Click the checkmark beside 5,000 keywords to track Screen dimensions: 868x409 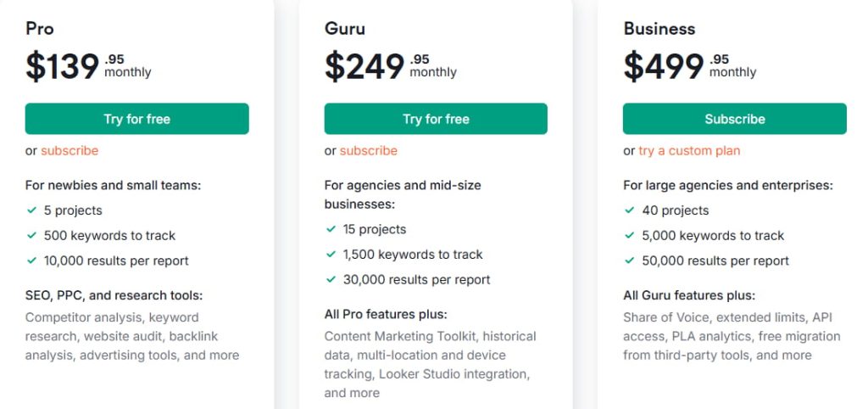630,235
